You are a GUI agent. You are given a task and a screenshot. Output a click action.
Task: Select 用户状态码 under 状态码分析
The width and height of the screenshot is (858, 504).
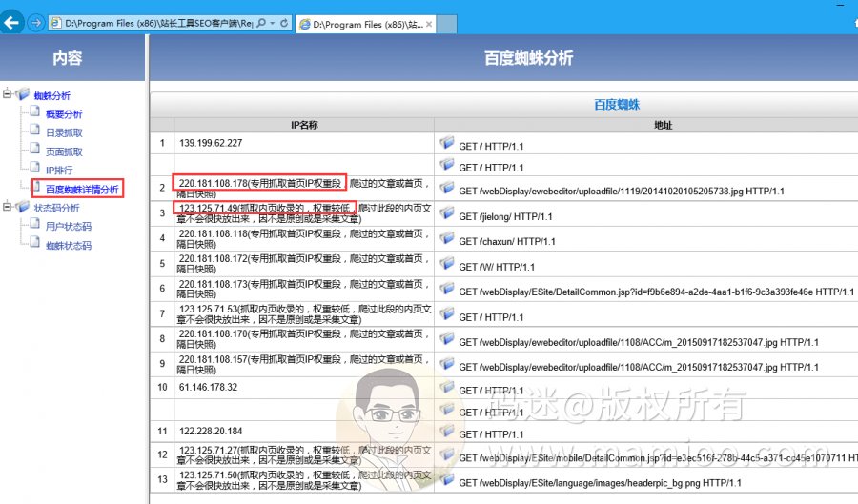point(69,227)
